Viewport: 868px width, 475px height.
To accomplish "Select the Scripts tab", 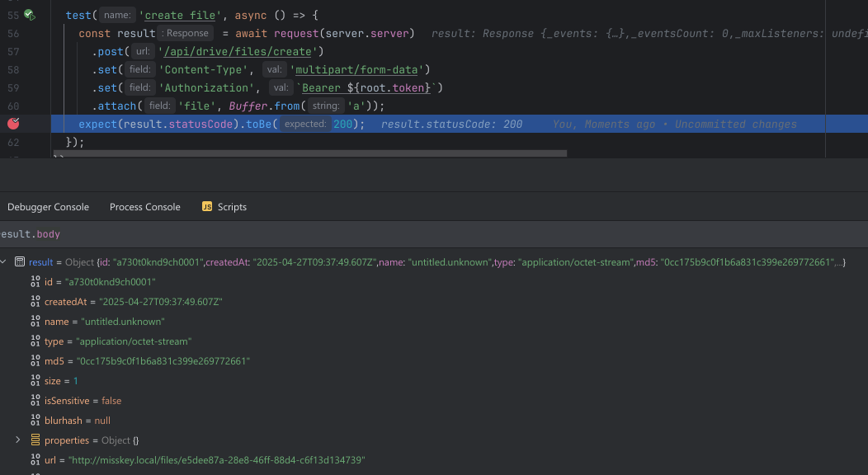I will tap(232, 207).
